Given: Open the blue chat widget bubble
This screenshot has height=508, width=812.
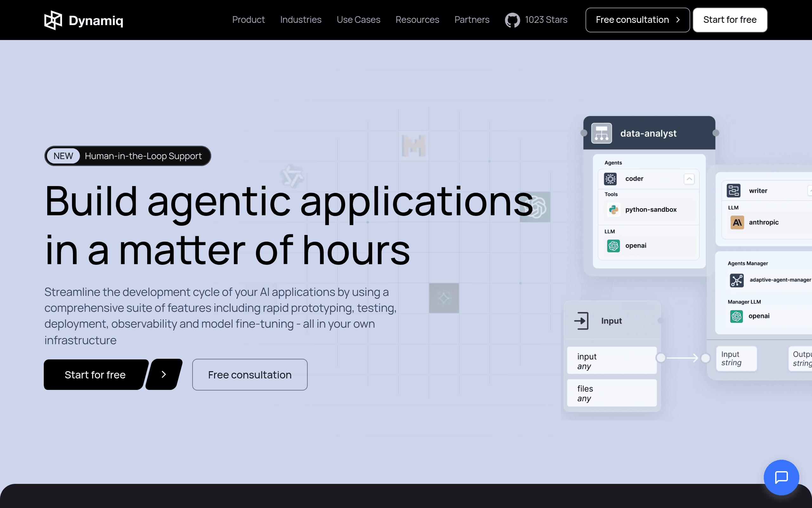Looking at the screenshot, I should coord(781,478).
